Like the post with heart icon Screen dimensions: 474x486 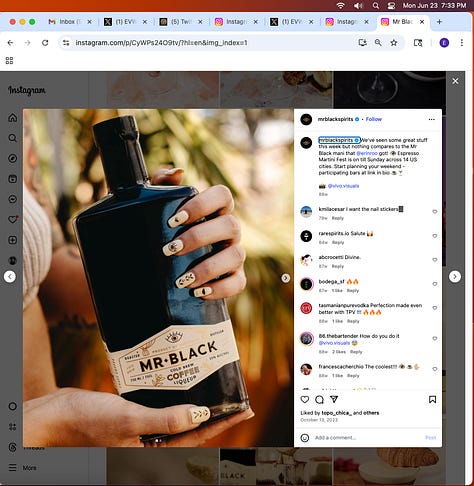pos(305,399)
